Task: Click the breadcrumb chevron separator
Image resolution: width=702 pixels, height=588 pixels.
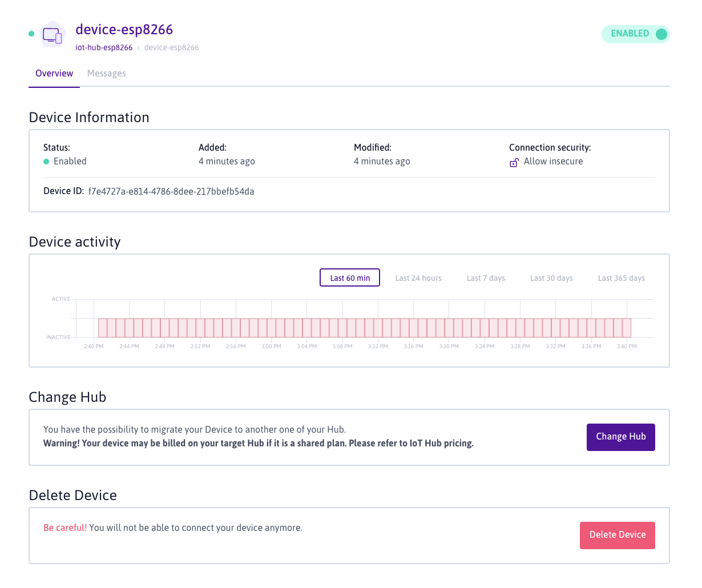Action: (138, 48)
